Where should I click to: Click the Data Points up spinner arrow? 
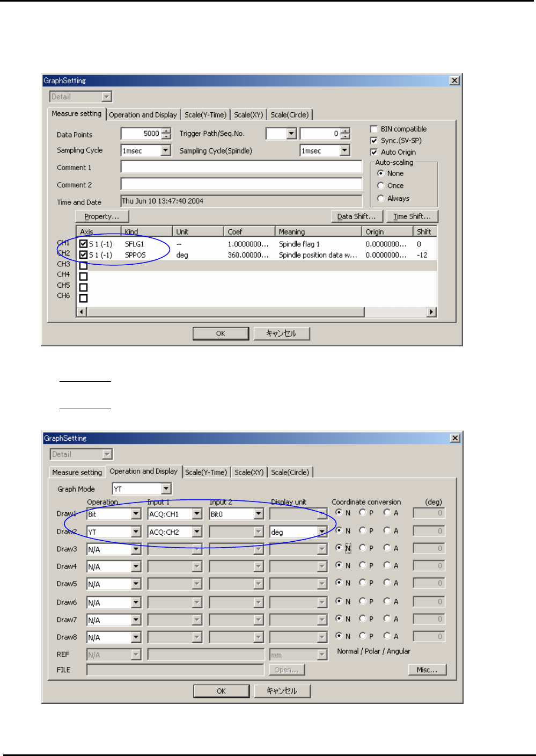[x=166, y=131]
